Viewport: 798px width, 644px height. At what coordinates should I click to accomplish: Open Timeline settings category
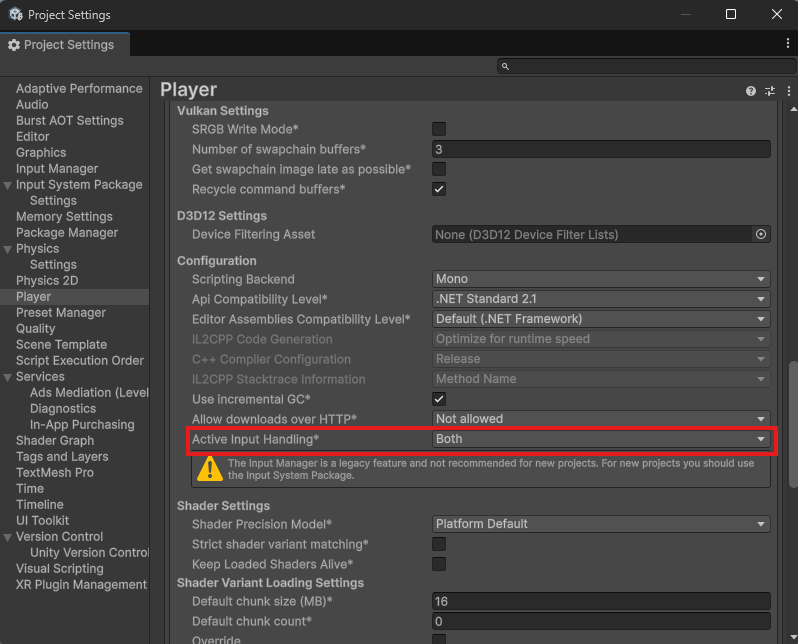[40, 505]
